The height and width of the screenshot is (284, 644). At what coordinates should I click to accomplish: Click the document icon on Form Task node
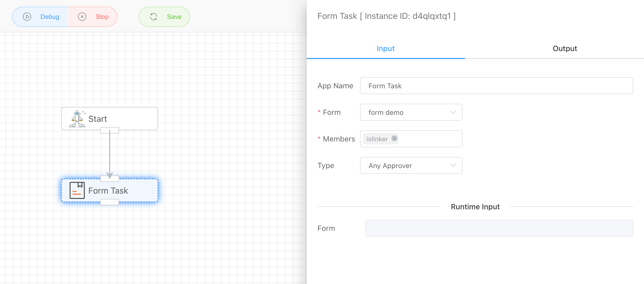click(77, 190)
